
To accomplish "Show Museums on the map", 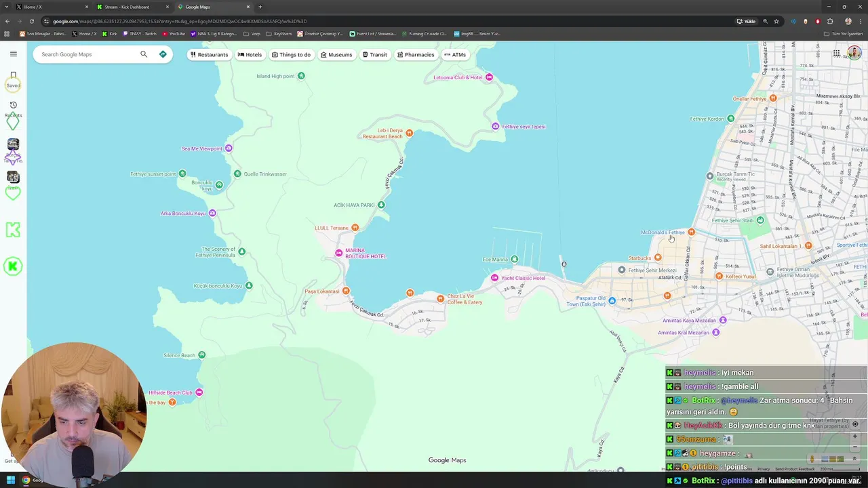I will [x=336, y=54].
